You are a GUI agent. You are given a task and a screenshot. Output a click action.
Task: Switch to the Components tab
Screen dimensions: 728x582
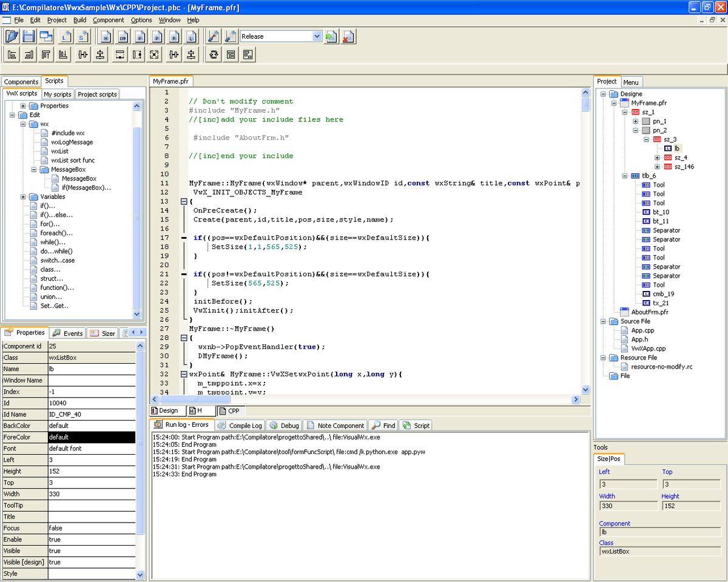(21, 82)
